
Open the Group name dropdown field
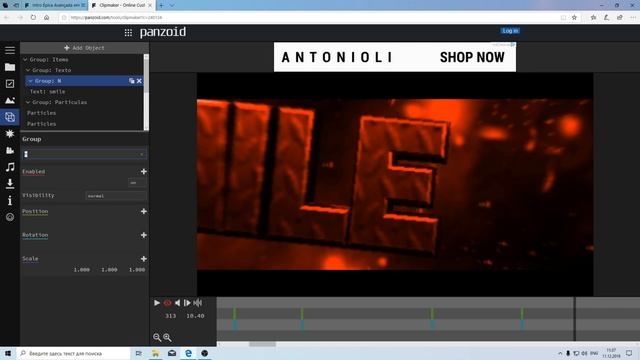click(84, 154)
